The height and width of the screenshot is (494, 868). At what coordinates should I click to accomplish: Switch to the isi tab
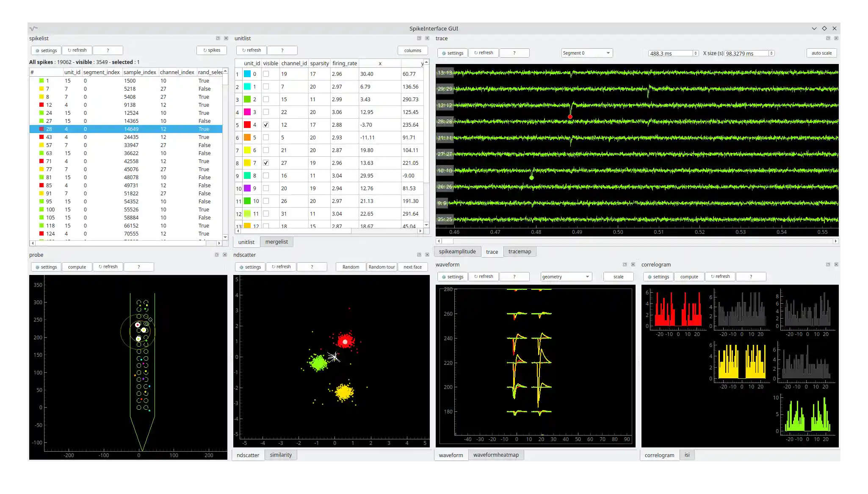tap(687, 455)
